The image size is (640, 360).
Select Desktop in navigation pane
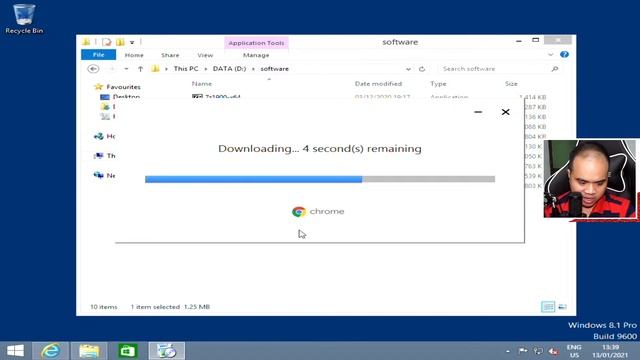tap(126, 97)
